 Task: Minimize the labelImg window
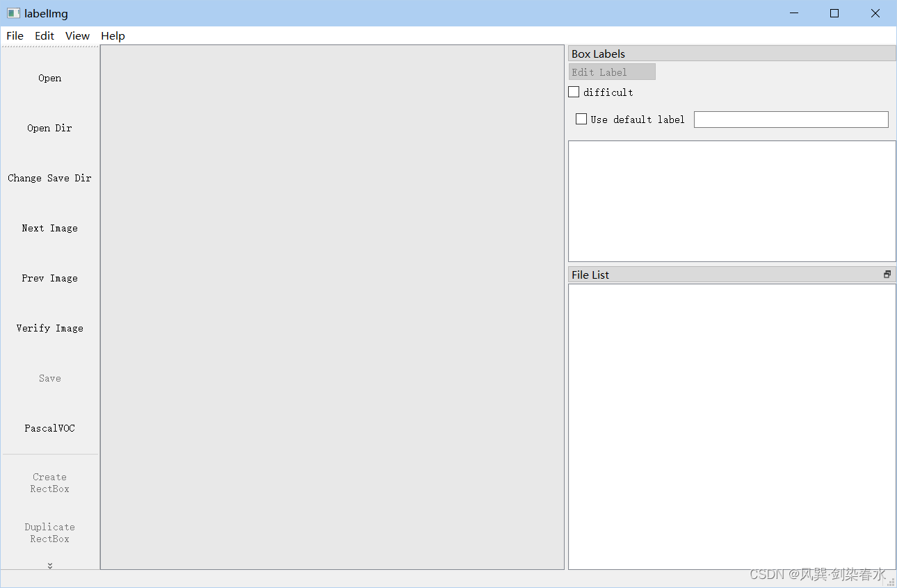click(794, 13)
